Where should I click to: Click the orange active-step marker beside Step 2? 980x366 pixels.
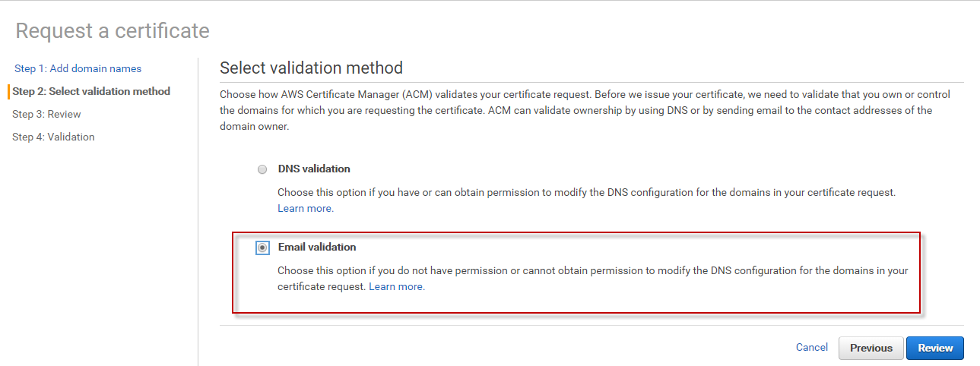pos(8,91)
